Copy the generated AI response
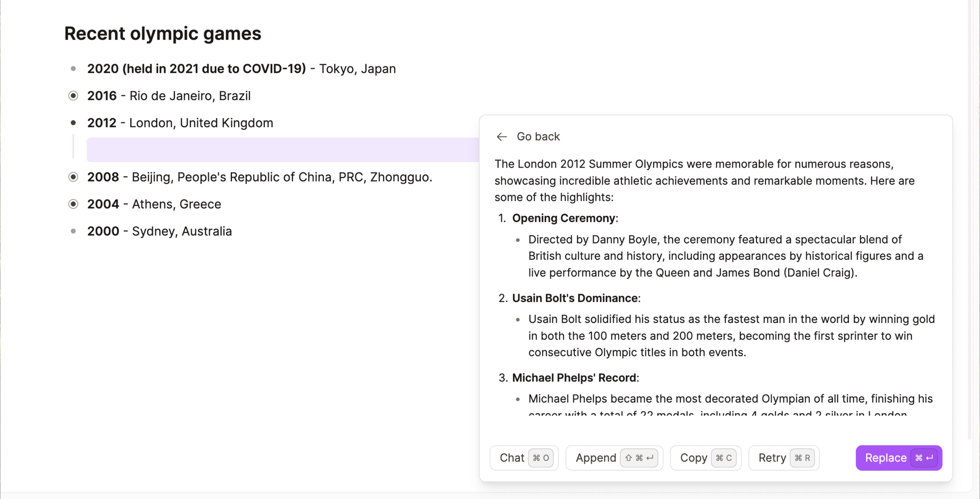Image resolution: width=980 pixels, height=499 pixels. [x=705, y=458]
